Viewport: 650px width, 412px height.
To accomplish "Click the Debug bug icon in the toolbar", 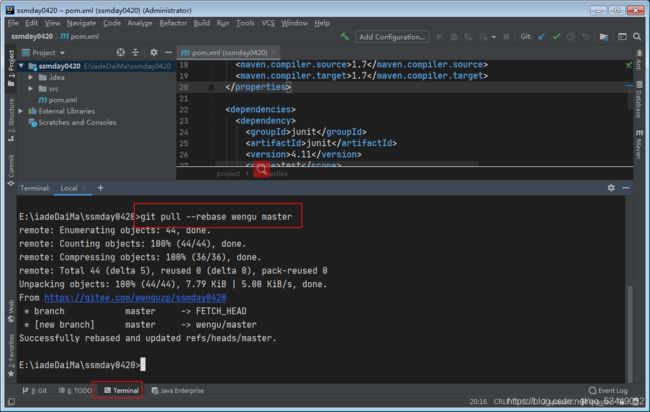I will click(454, 37).
